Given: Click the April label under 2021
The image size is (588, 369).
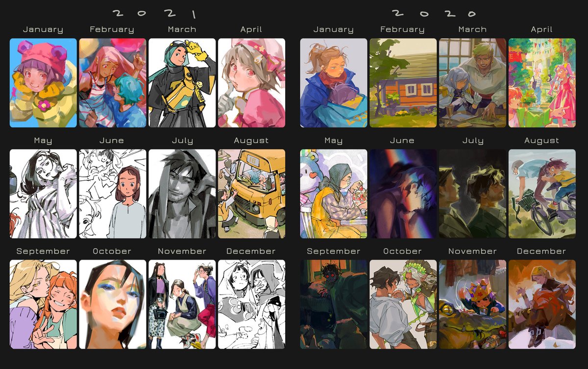Looking at the screenshot, I should pyautogui.click(x=251, y=30).
